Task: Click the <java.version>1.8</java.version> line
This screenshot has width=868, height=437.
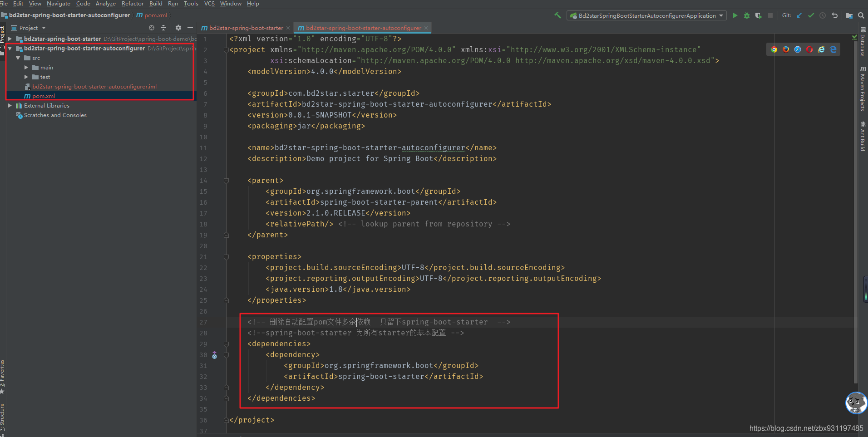Action: (x=338, y=289)
